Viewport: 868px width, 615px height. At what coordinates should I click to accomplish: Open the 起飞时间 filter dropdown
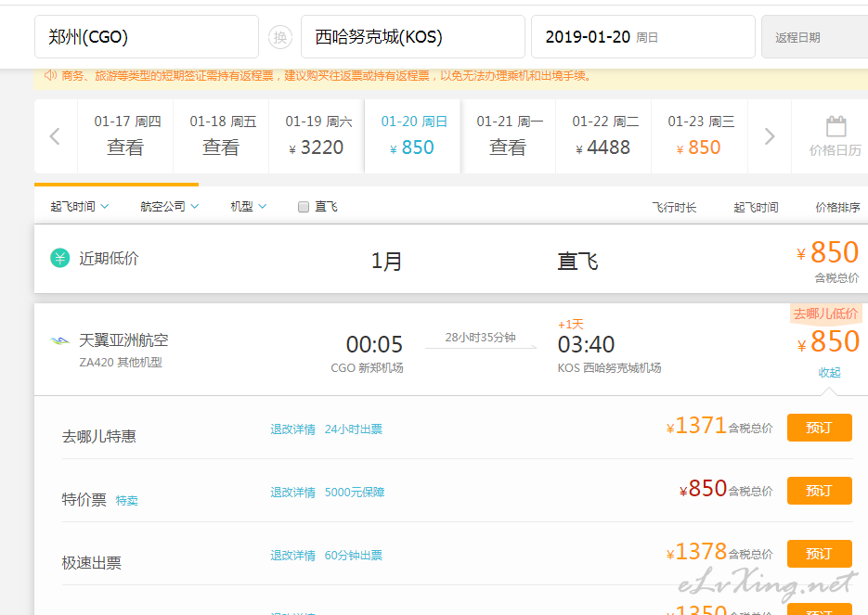tap(79, 206)
